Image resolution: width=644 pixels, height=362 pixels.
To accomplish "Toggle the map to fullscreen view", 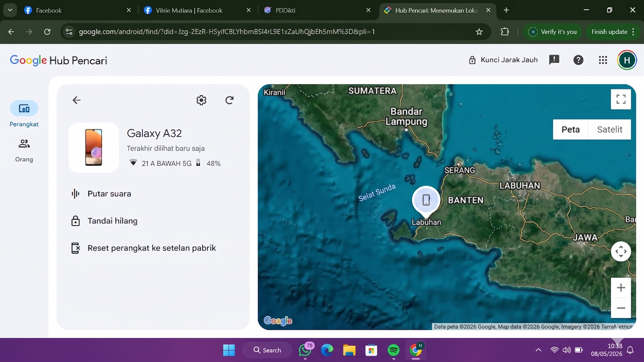I will pyautogui.click(x=621, y=99).
